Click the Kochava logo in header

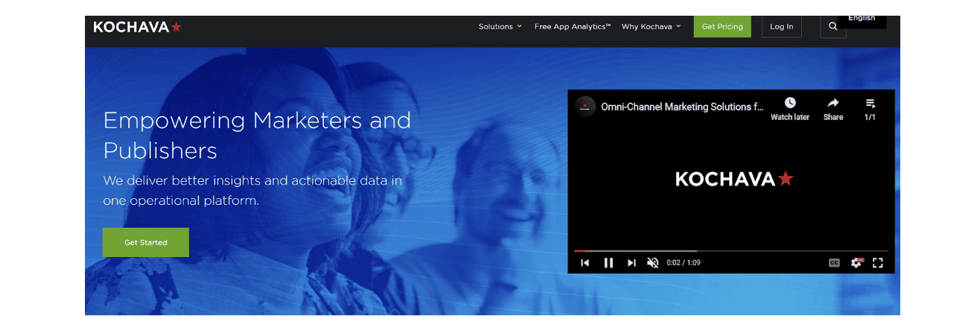pyautogui.click(x=137, y=27)
